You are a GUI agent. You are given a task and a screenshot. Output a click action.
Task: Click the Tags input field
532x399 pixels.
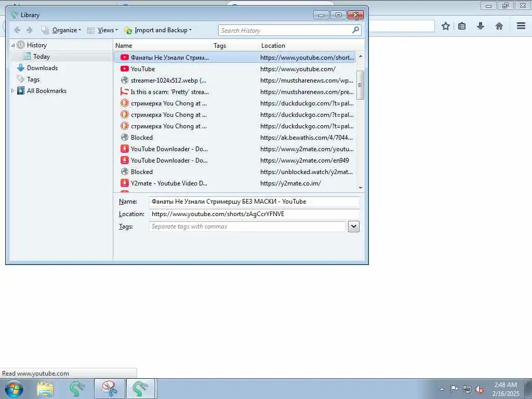coord(247,227)
